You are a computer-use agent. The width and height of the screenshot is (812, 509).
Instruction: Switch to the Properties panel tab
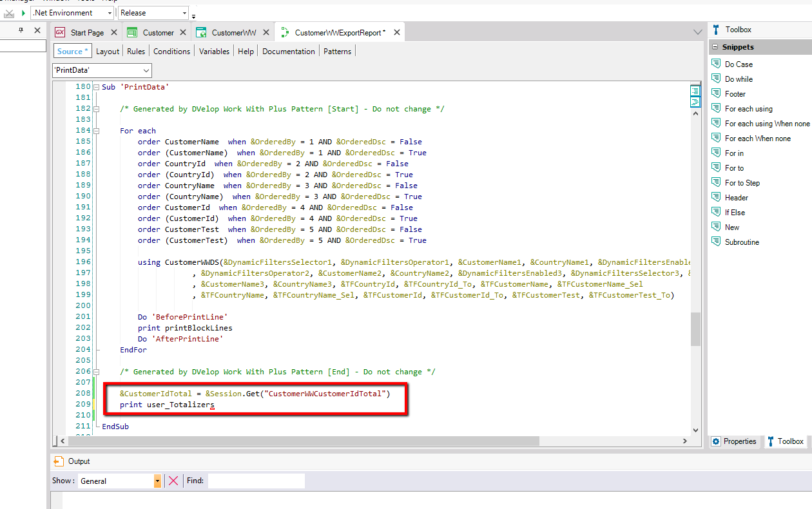tap(734, 441)
